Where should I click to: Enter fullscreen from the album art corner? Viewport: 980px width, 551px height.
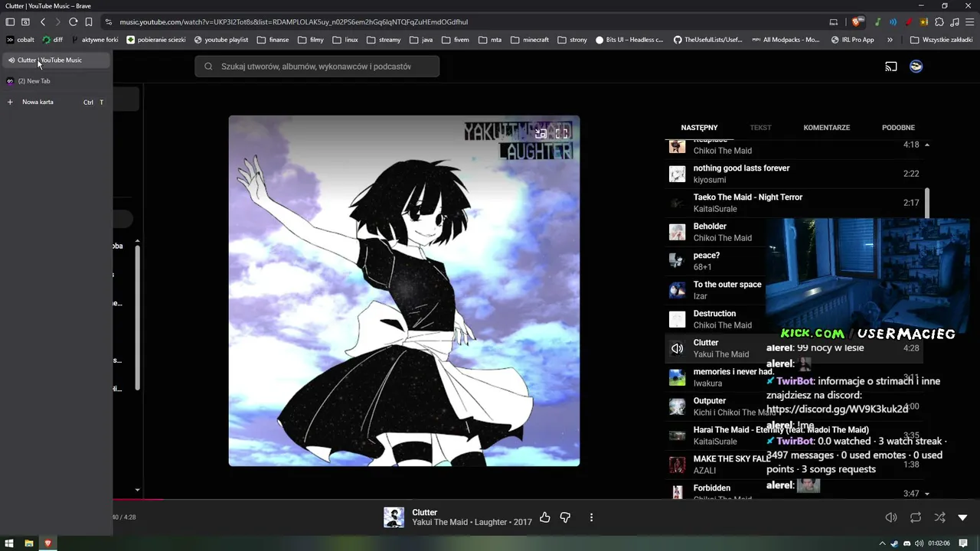[x=561, y=133]
